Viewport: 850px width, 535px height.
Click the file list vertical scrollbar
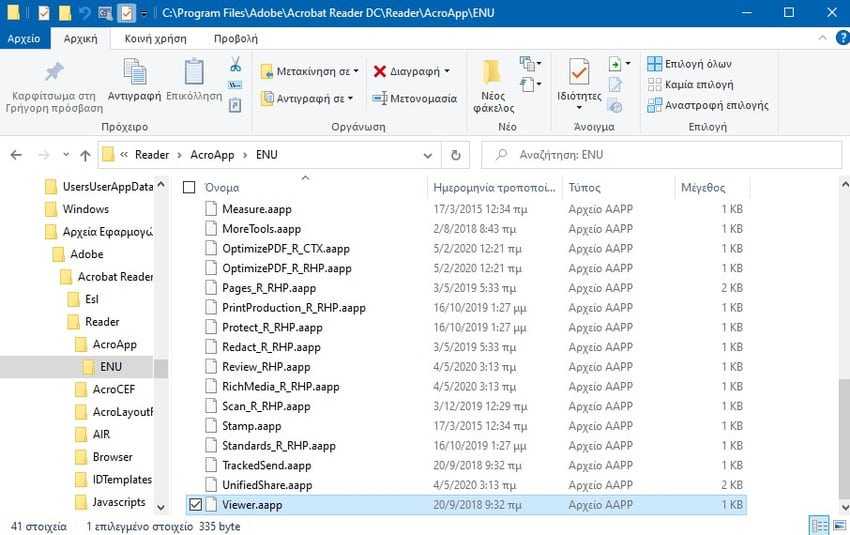pyautogui.click(x=845, y=439)
